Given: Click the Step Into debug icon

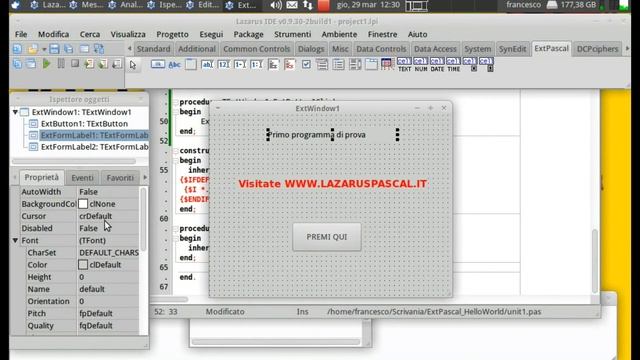Looking at the screenshot, I should click(89, 64).
